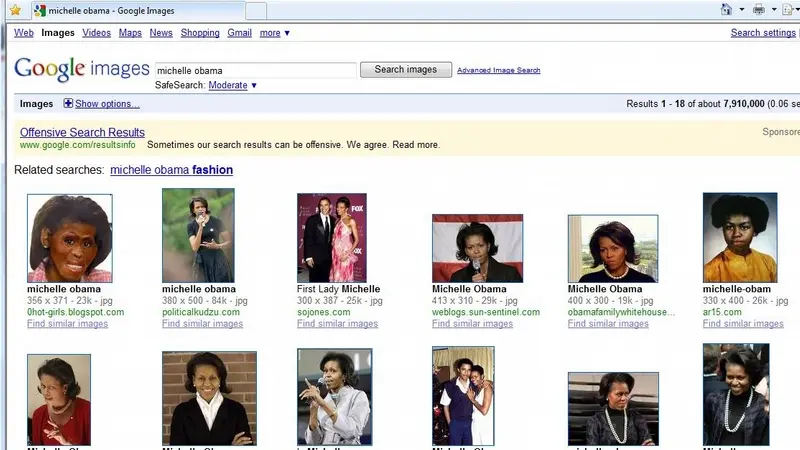
Task: Click Show options link
Action: coord(107,104)
